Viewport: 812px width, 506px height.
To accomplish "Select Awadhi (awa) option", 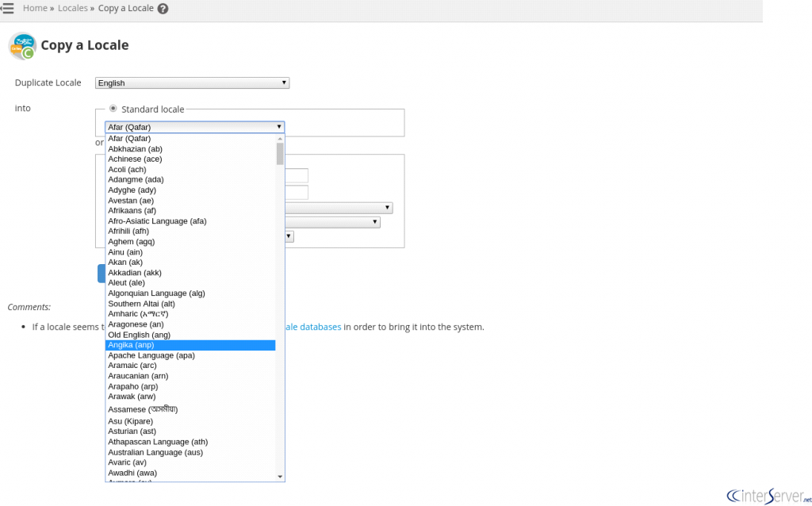I will (x=190, y=473).
